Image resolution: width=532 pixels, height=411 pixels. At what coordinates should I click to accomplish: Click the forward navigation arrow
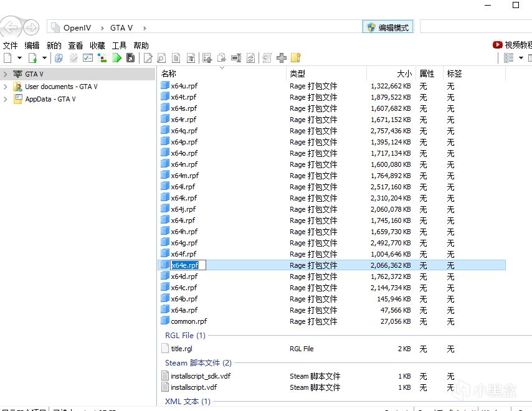coord(31,27)
